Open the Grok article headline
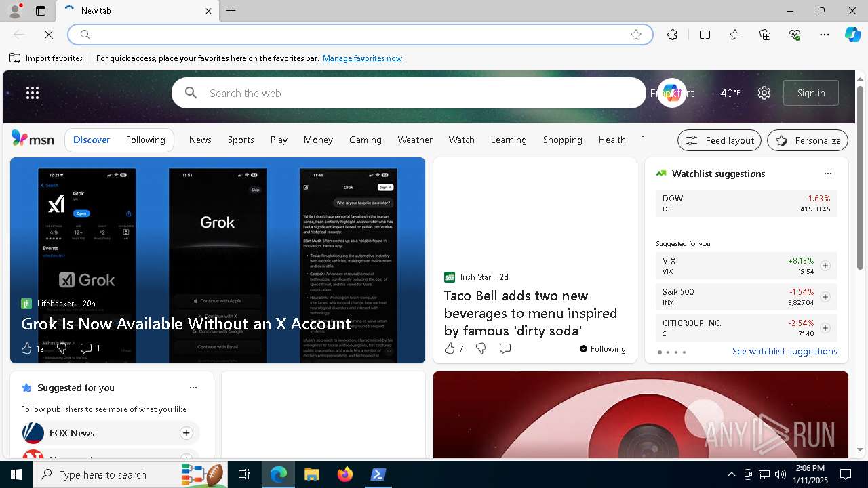868x488 pixels. pyautogui.click(x=186, y=324)
